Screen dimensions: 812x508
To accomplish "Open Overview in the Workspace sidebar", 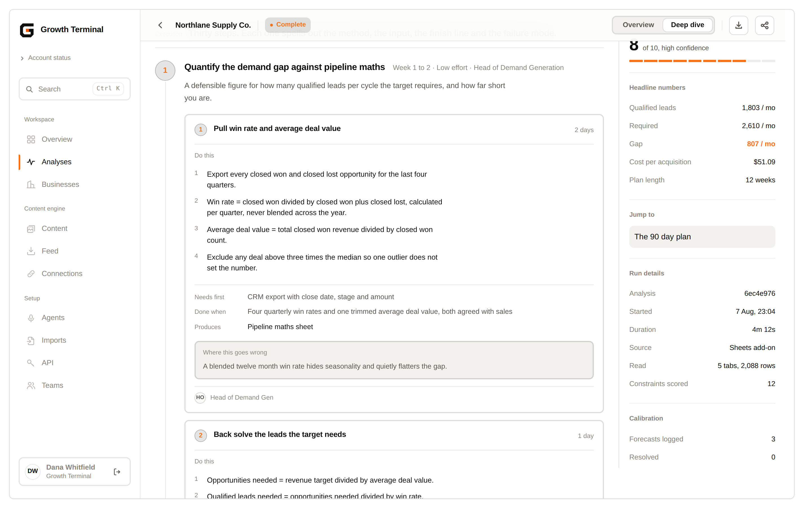I will (74, 139).
